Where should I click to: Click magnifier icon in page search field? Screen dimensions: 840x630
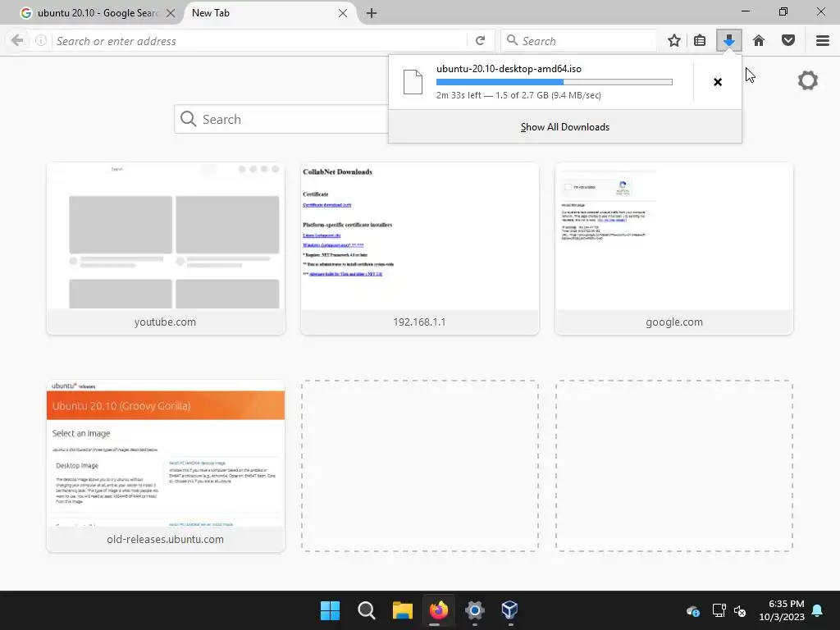click(x=188, y=119)
